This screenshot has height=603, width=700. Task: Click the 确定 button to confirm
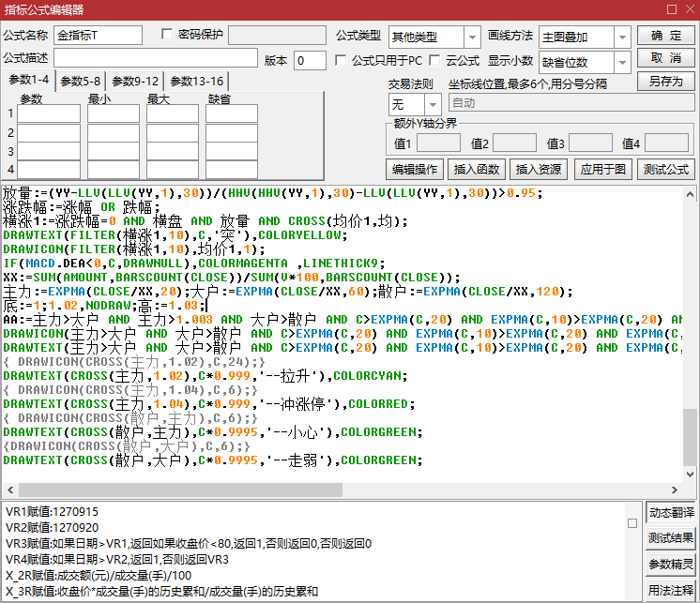[x=665, y=35]
